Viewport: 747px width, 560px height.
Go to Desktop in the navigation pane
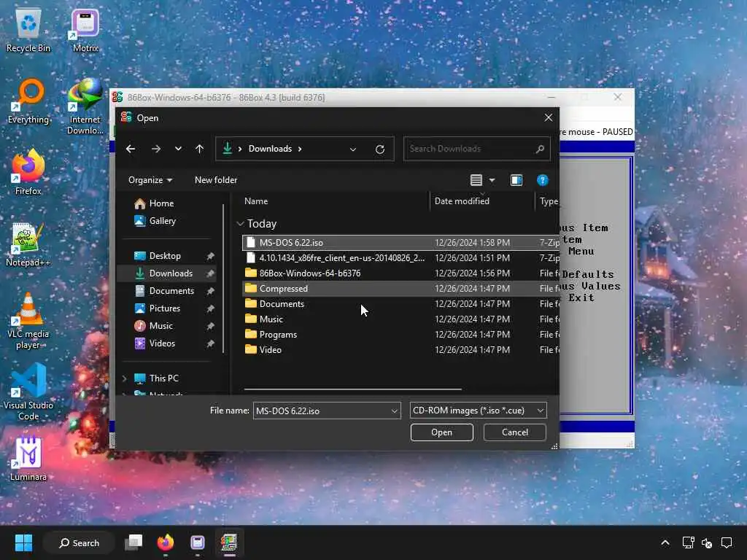click(165, 256)
